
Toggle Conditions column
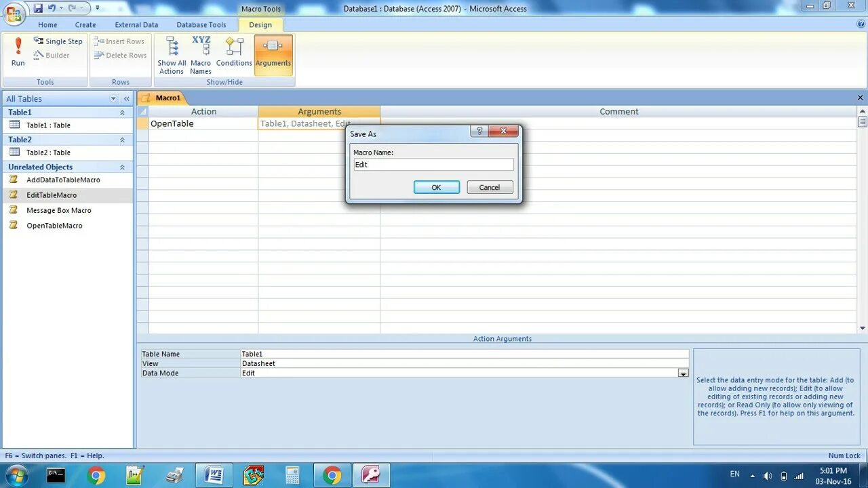click(x=234, y=52)
